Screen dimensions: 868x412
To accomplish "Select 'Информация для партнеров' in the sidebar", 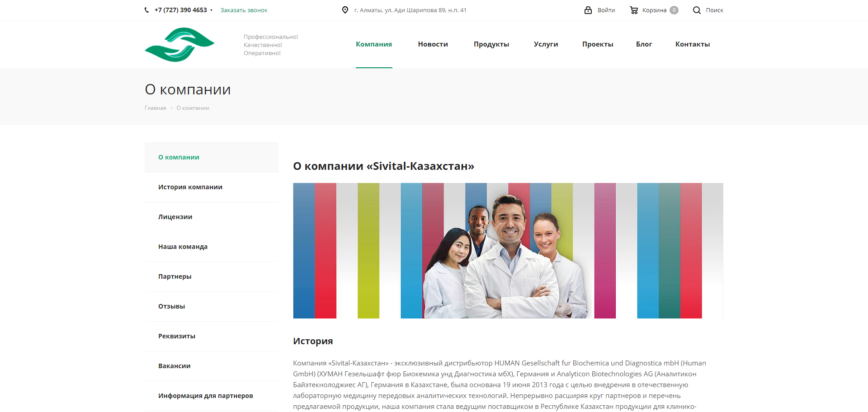I will pyautogui.click(x=212, y=396).
